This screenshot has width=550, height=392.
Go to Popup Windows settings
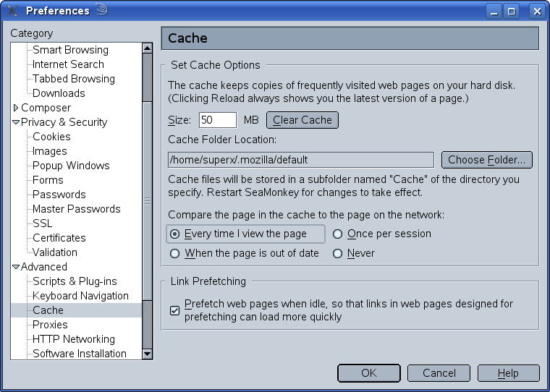[x=71, y=166]
